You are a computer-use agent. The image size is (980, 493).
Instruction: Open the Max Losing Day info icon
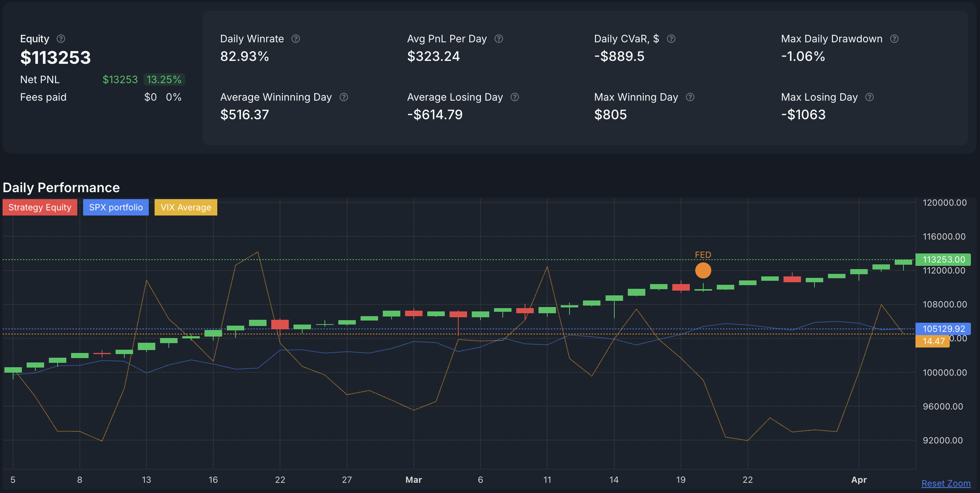coord(870,97)
